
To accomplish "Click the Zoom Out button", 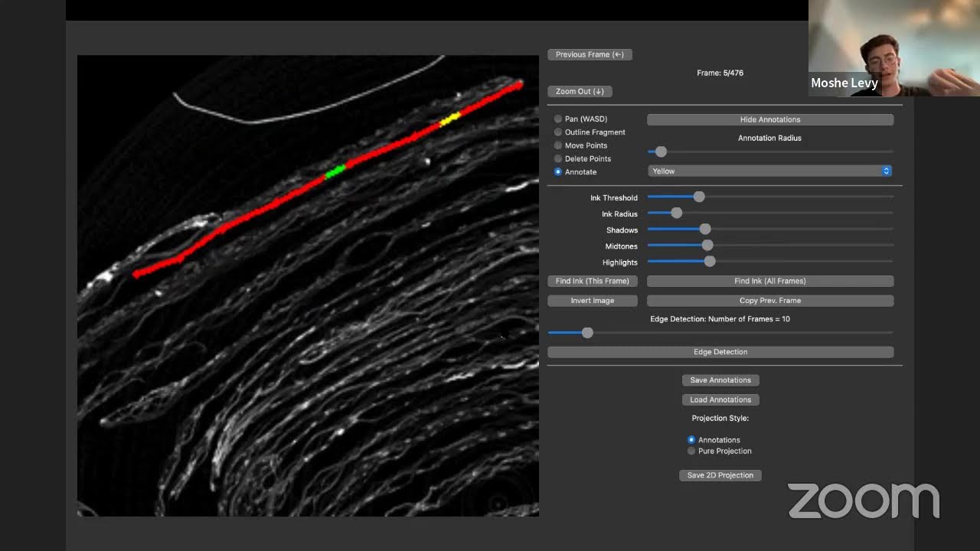I will coord(580,91).
